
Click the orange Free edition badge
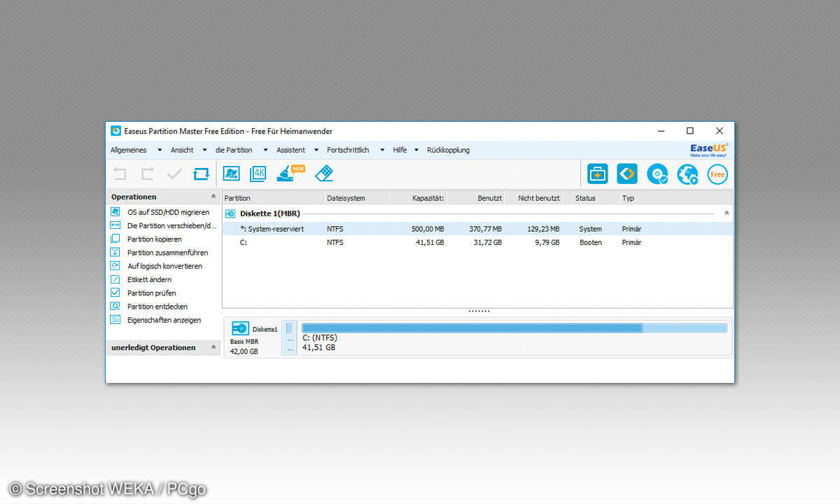[717, 174]
